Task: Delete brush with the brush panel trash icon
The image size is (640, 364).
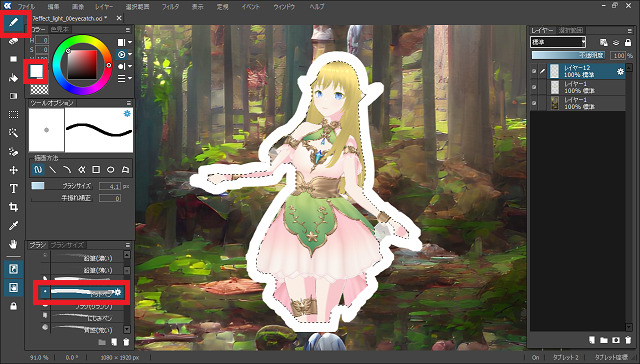Action: [x=126, y=342]
